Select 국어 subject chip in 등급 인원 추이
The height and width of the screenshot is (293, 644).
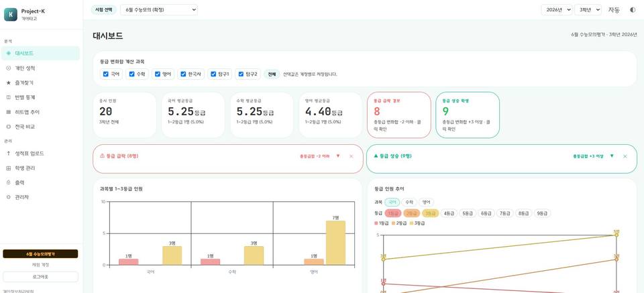(392, 202)
